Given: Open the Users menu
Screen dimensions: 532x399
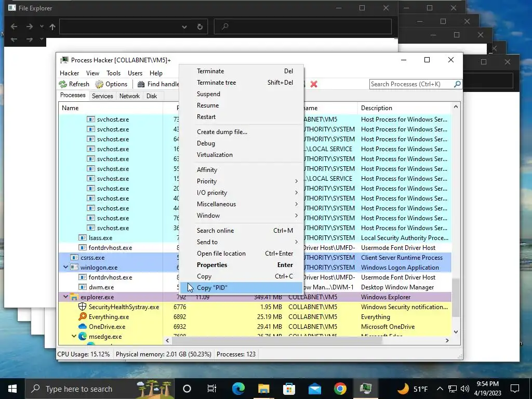Looking at the screenshot, I should (135, 73).
